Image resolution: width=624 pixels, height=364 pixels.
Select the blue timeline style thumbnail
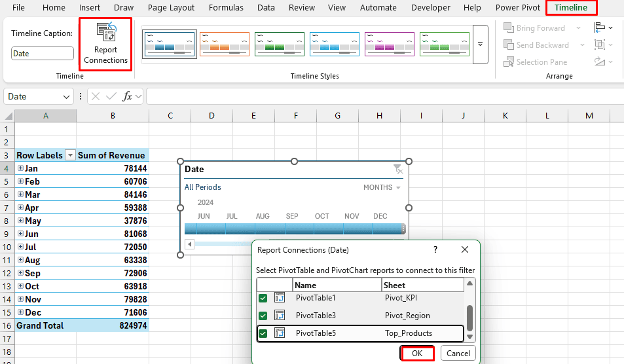tap(169, 44)
